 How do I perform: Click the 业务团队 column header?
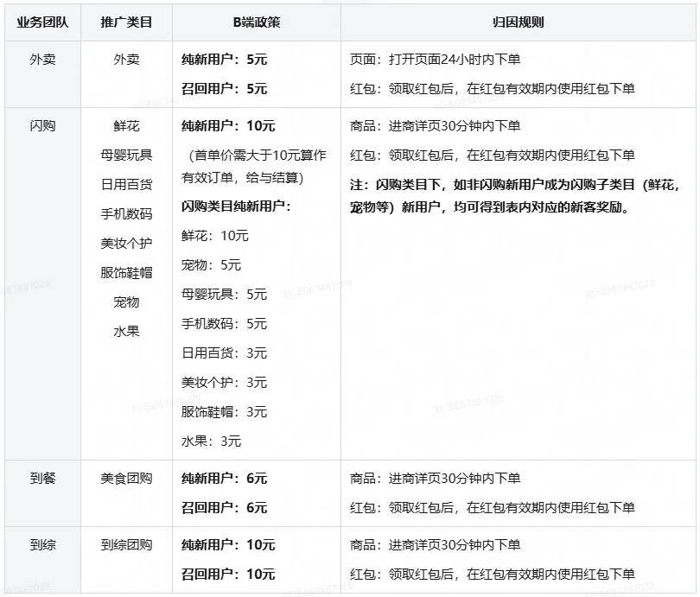42,22
